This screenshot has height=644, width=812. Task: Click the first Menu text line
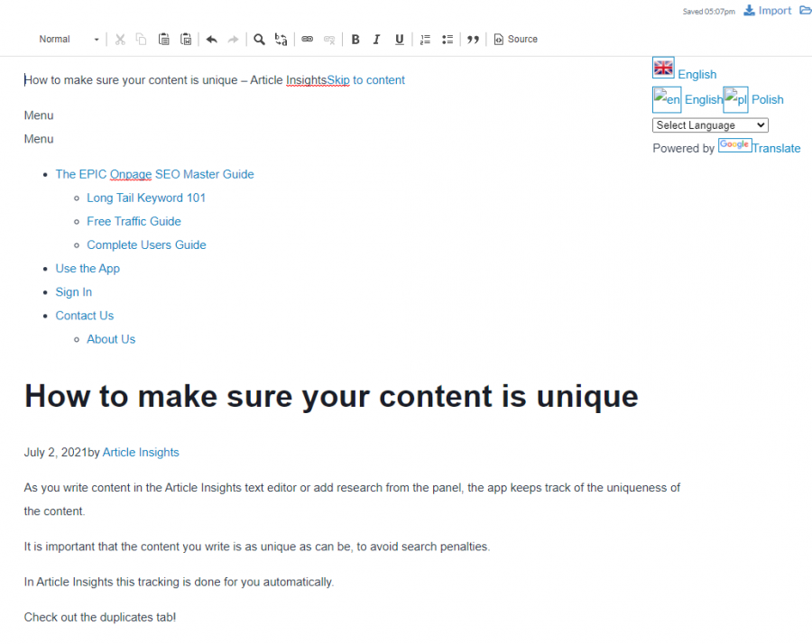(x=39, y=115)
